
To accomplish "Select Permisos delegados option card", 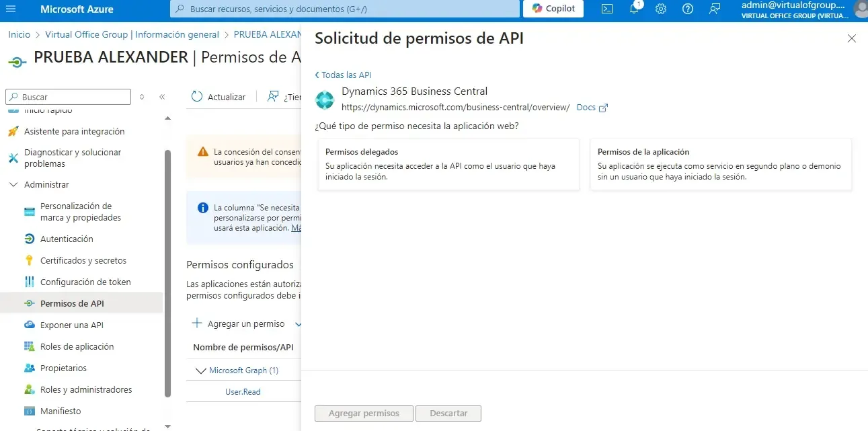I will 448,165.
